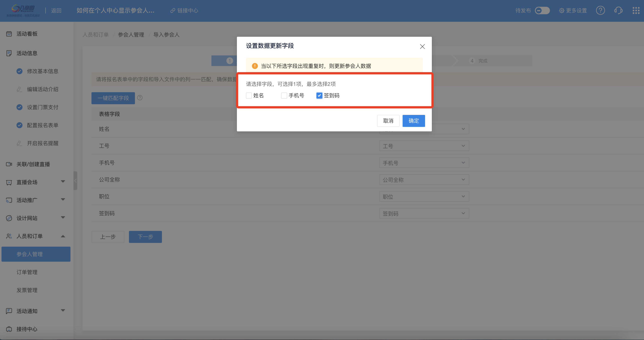Collapse the 人员和订单 sidebar section
Viewport: 644px width, 340px height.
pos(63,236)
